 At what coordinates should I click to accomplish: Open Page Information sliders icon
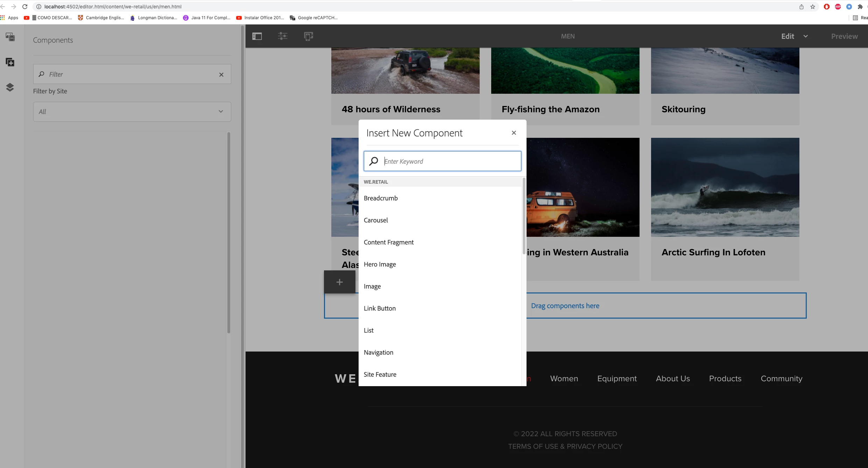[283, 36]
